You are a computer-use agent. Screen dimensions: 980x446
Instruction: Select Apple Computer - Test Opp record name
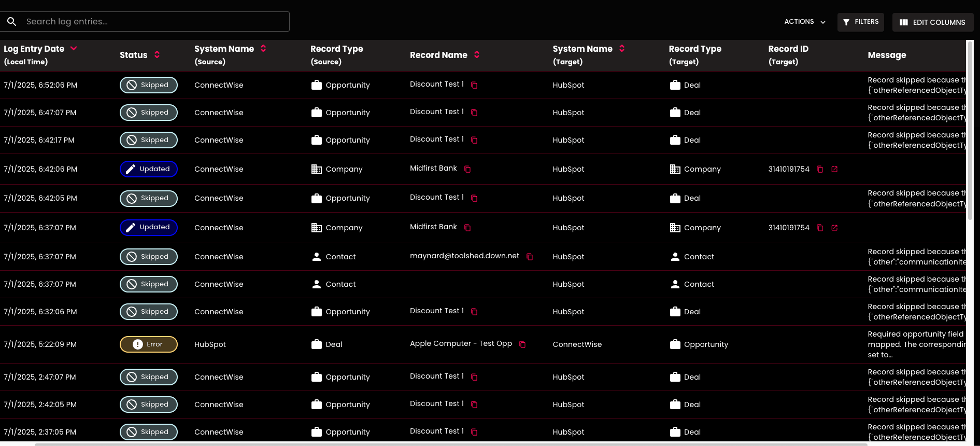(x=461, y=343)
